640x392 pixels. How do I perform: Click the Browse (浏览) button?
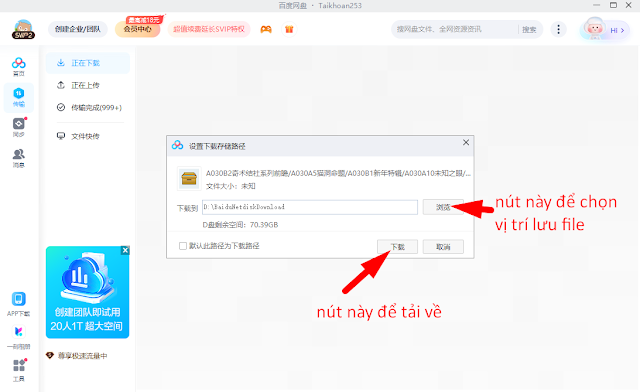pos(443,207)
